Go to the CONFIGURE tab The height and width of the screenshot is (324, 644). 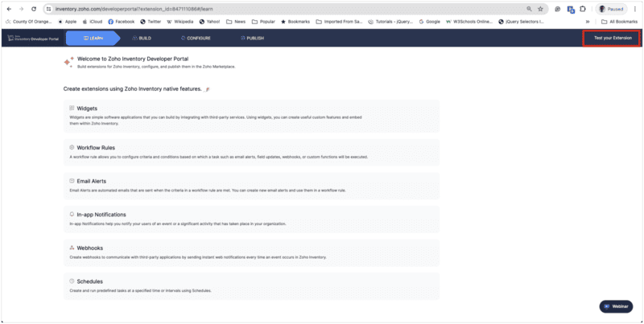[194, 38]
